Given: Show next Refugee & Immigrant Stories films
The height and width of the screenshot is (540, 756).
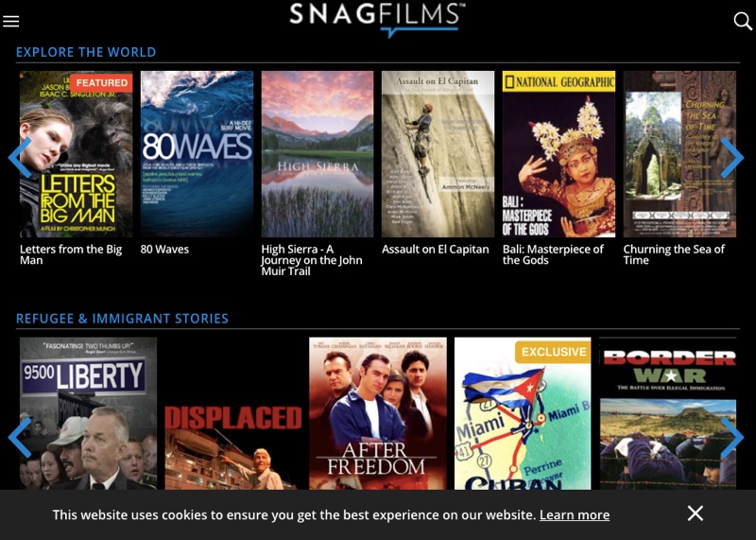Looking at the screenshot, I should pos(731,437).
